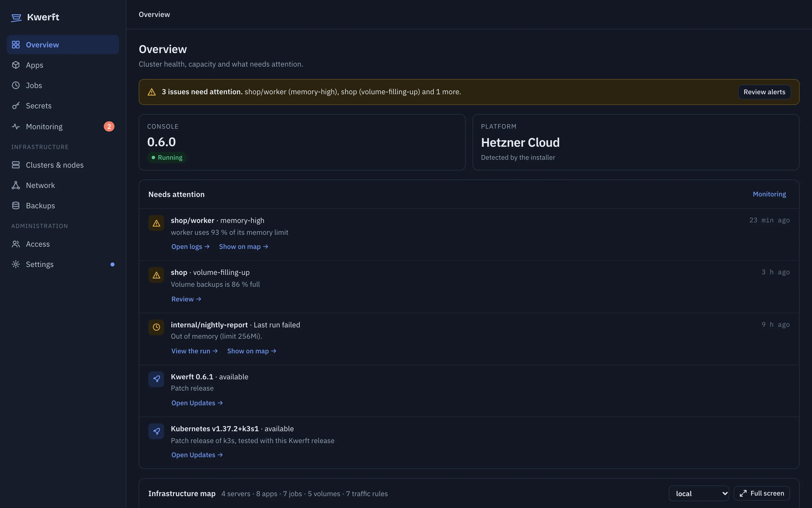Click the Overview grid icon in sidebar
Image resolution: width=812 pixels, height=508 pixels.
pos(16,45)
